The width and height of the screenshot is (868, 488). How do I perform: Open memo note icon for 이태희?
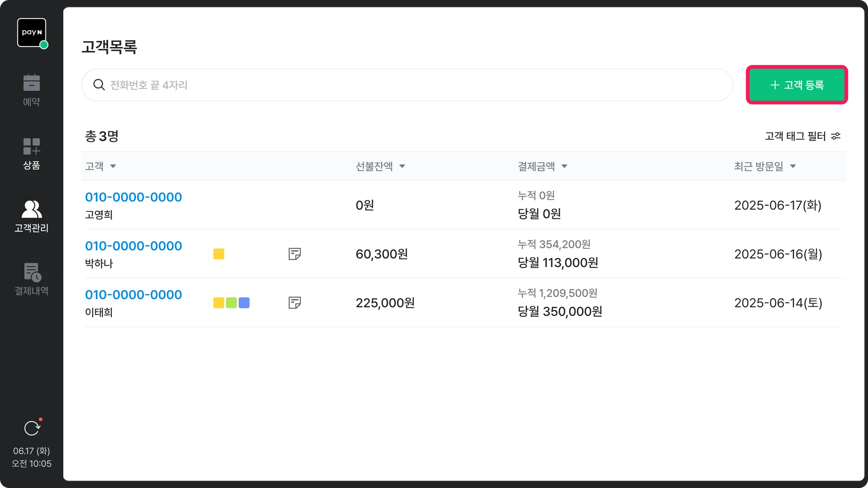pyautogui.click(x=295, y=302)
